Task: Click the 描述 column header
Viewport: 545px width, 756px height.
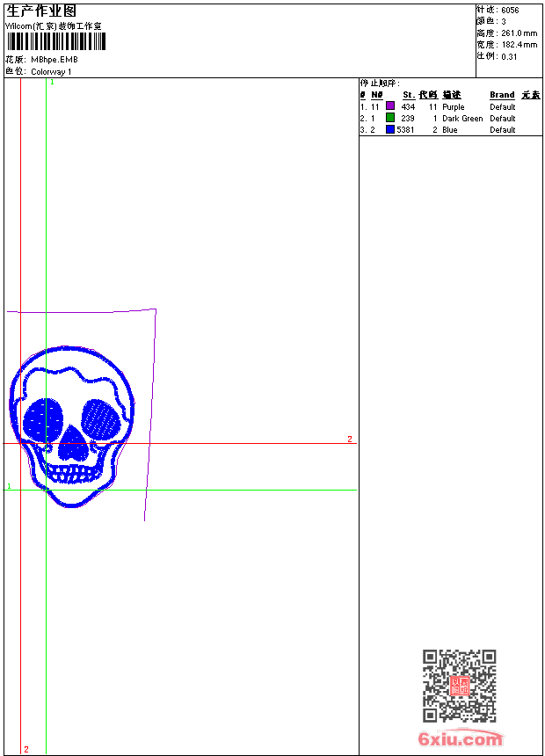Action: coord(451,95)
